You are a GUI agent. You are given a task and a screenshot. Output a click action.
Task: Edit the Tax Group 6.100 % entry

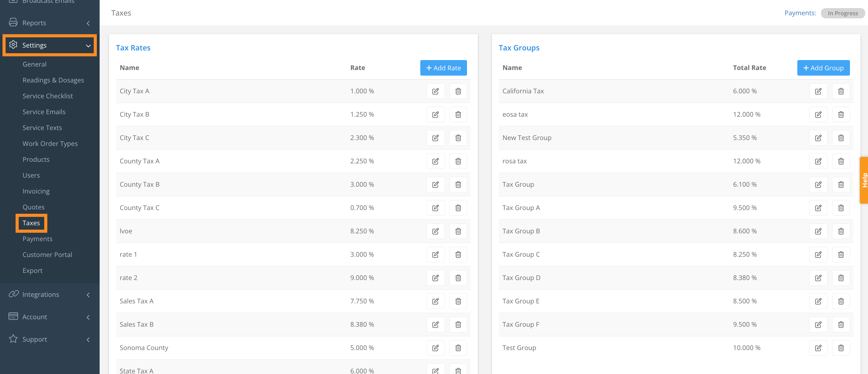point(818,185)
